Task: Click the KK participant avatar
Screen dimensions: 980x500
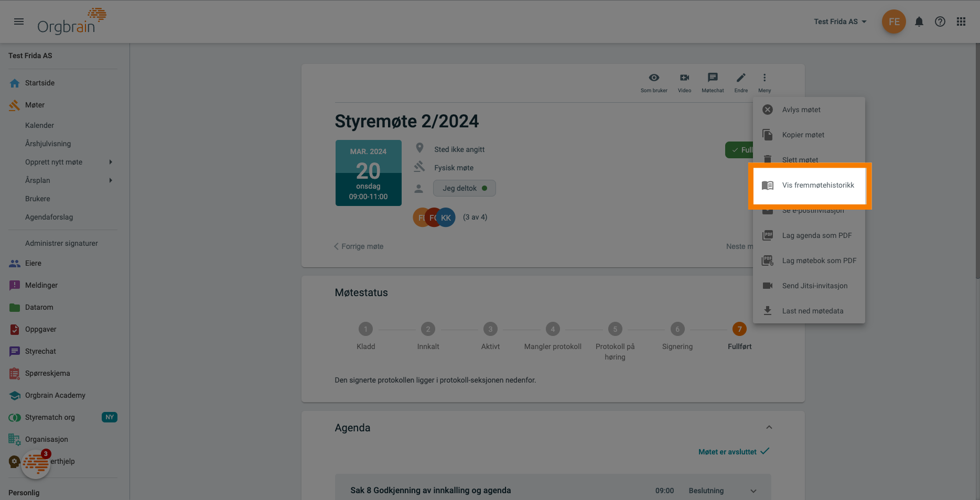Action: click(x=446, y=218)
